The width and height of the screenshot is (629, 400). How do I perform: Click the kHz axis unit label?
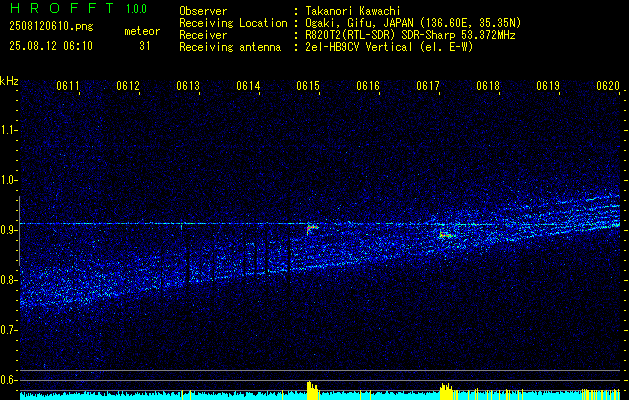pos(9,81)
